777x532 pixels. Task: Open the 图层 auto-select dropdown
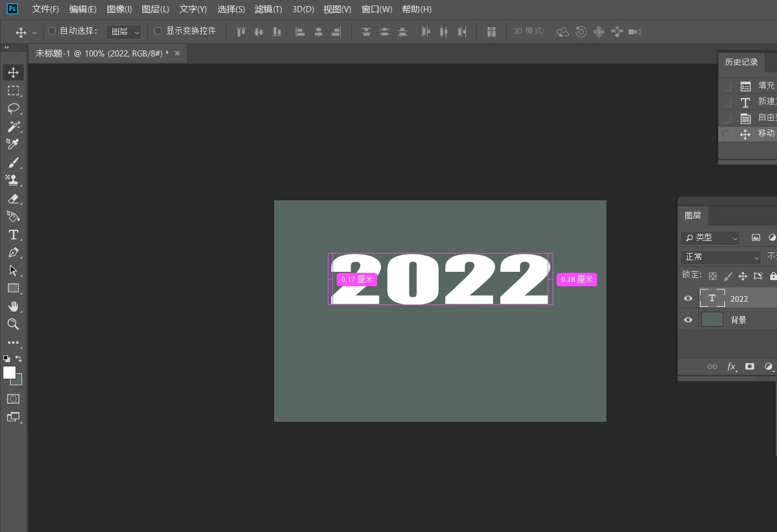[124, 32]
